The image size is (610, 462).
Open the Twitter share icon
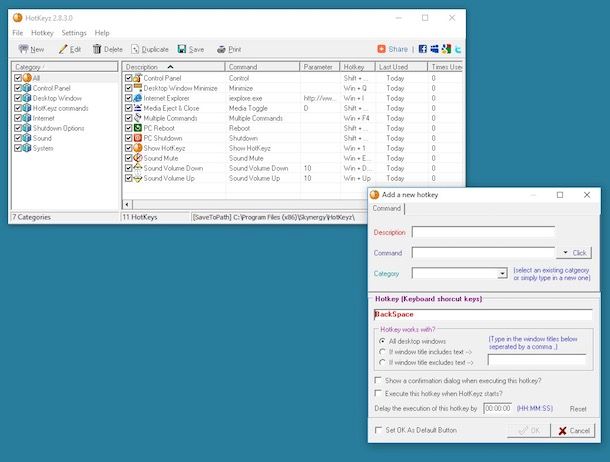[458, 49]
